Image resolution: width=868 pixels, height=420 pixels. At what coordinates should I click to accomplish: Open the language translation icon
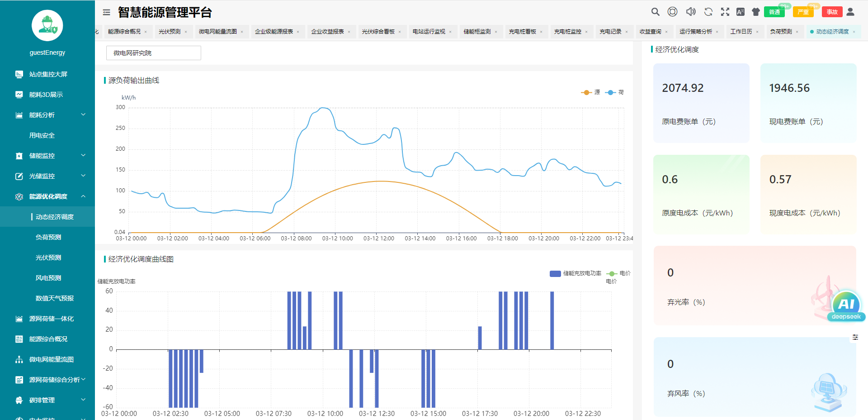coord(741,12)
